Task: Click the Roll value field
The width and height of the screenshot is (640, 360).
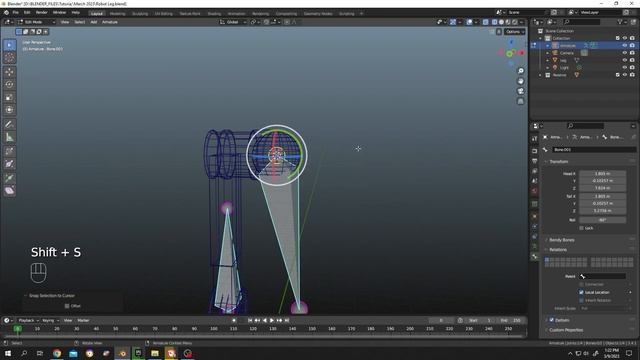Action: (x=602, y=220)
